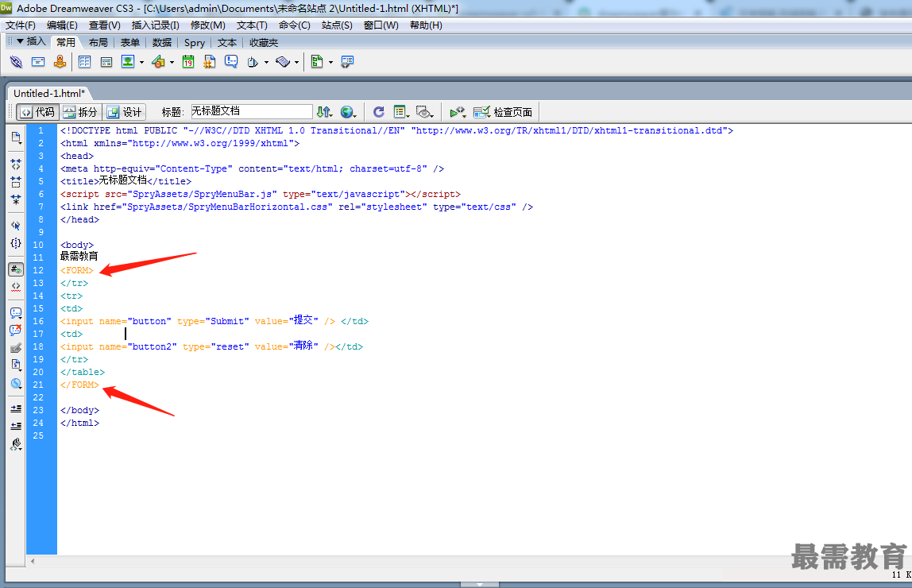Select the parent tag
Screen dimensions: 912x588
[x=16, y=226]
